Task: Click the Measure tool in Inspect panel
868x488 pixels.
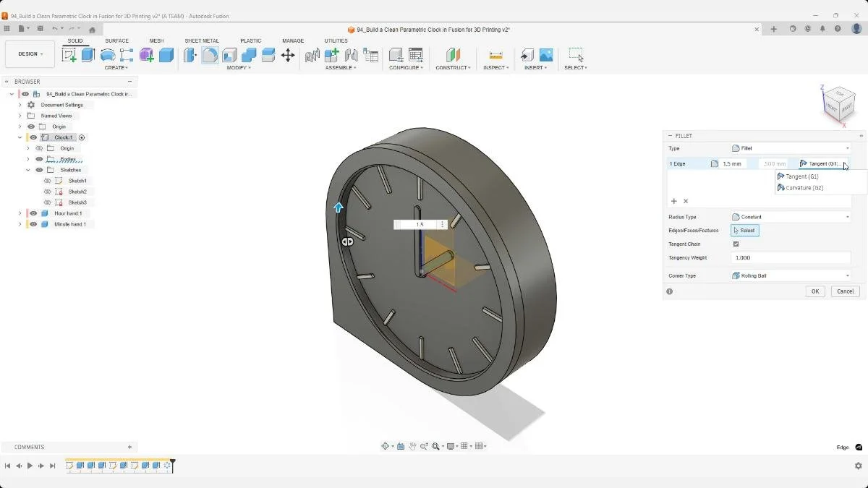Action: click(495, 55)
